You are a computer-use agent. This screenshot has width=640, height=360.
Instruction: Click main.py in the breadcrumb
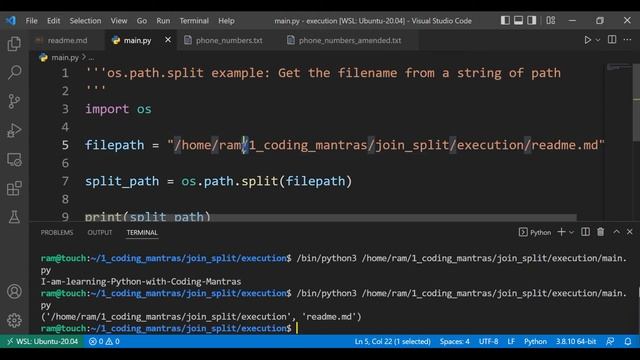65,58
